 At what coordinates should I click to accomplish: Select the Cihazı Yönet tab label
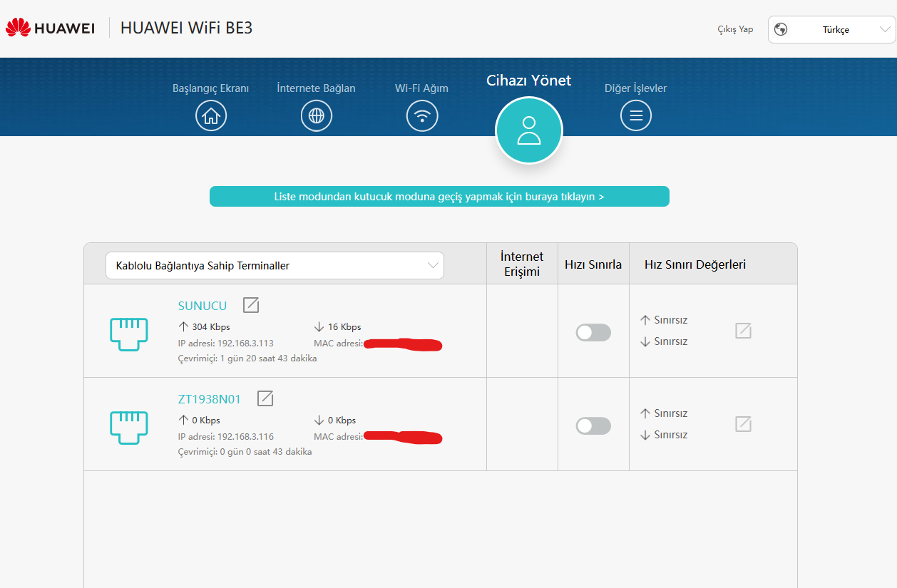(x=529, y=81)
